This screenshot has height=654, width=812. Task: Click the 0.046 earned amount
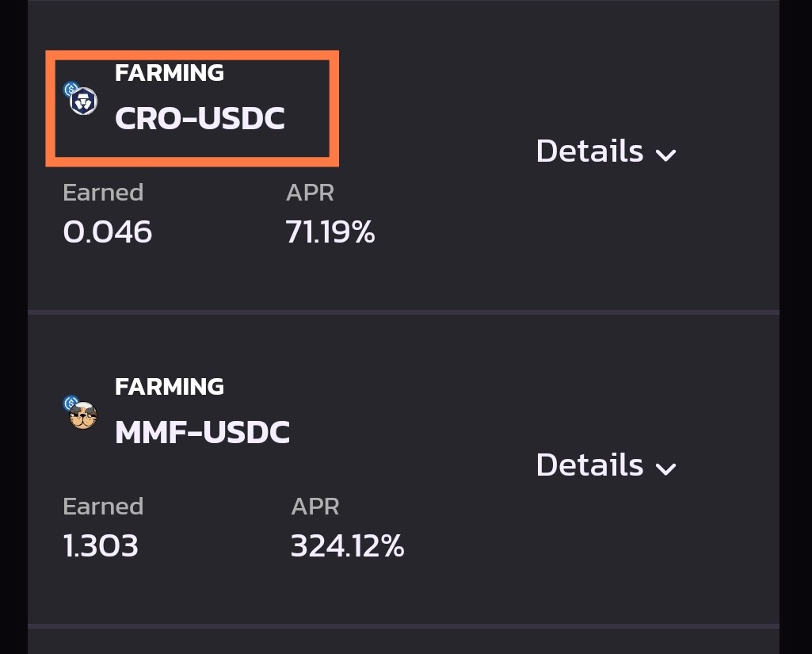pos(107,231)
